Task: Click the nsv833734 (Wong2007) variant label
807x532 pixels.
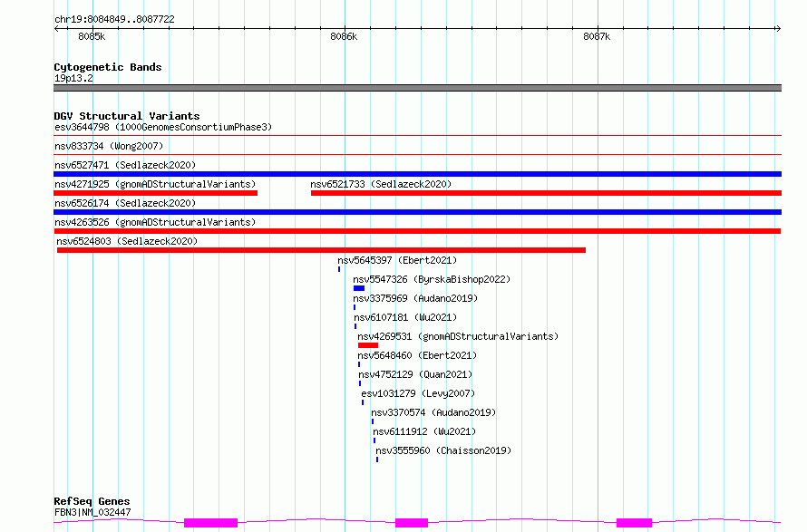Action: (109, 146)
